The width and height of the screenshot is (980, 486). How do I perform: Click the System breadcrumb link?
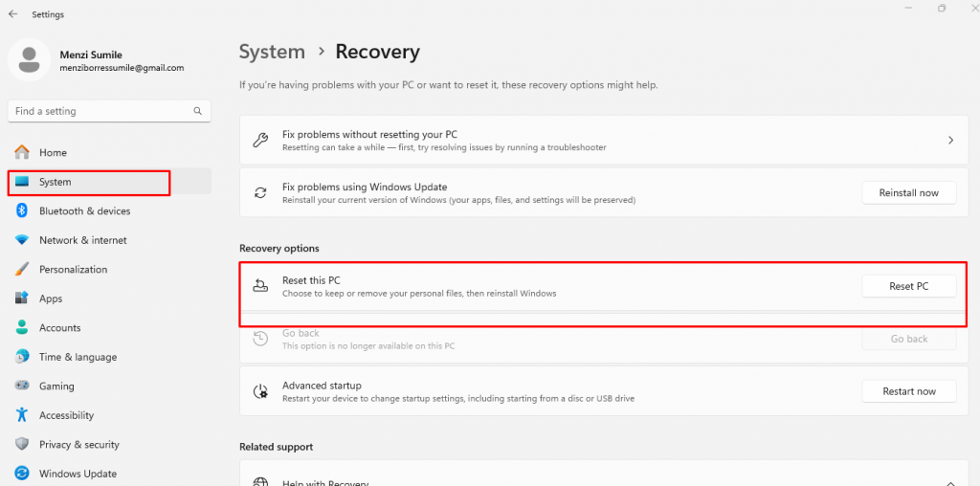point(272,52)
